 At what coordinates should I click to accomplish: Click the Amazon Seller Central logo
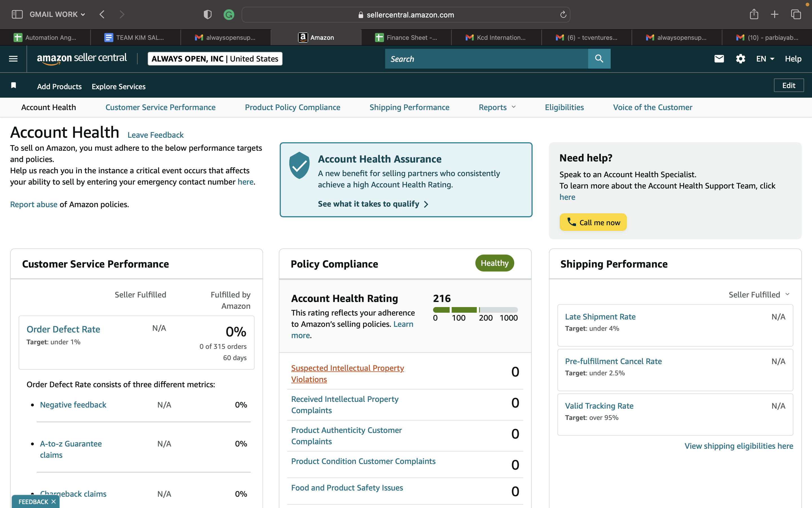coord(82,58)
